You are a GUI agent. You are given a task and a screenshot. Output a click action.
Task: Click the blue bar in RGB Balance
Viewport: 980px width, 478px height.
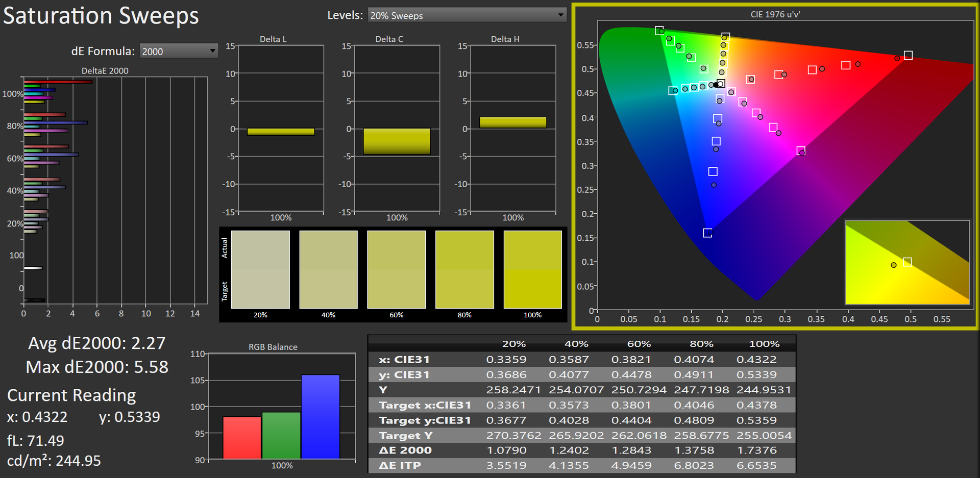321,417
